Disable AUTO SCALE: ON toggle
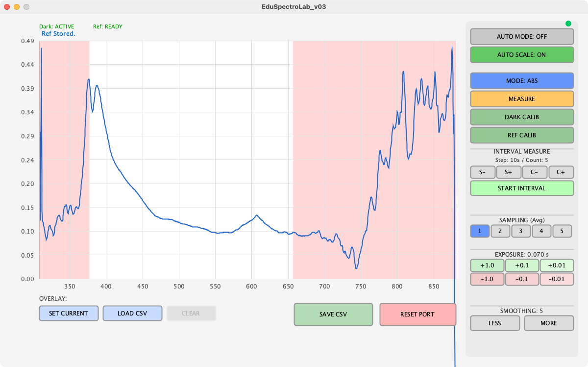 pos(521,55)
